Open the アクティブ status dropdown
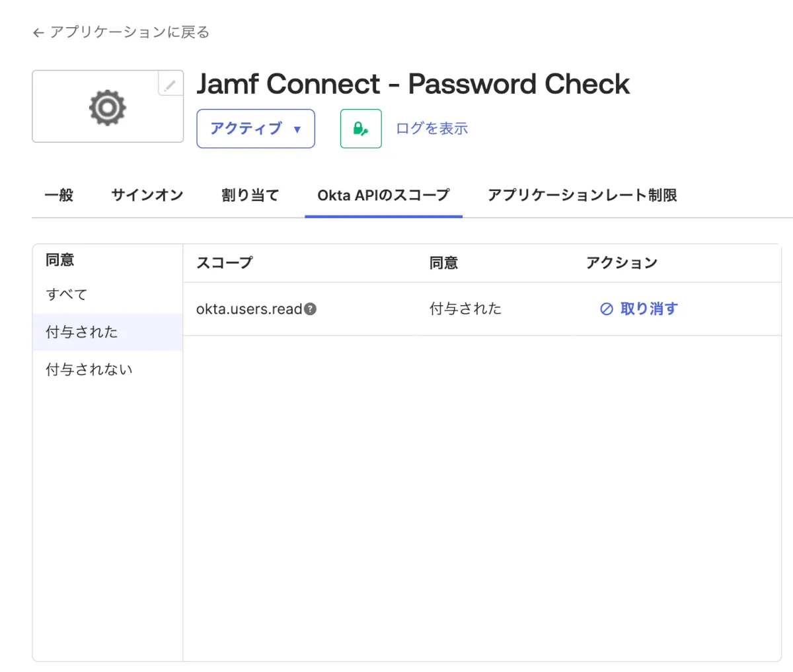Image resolution: width=793 pixels, height=672 pixels. (x=255, y=128)
